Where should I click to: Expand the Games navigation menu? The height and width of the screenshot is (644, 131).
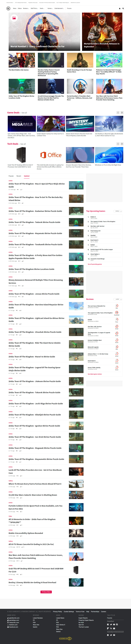50,8
